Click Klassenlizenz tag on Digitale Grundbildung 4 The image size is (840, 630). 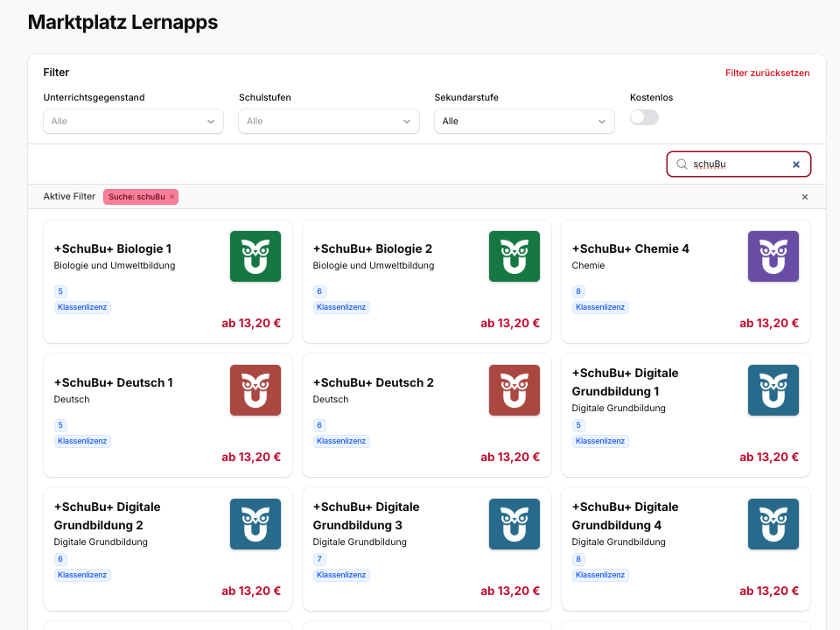600,575
